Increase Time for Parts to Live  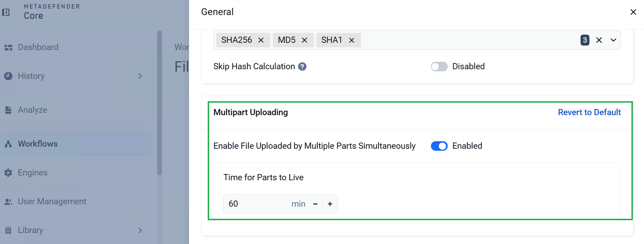pyautogui.click(x=330, y=204)
